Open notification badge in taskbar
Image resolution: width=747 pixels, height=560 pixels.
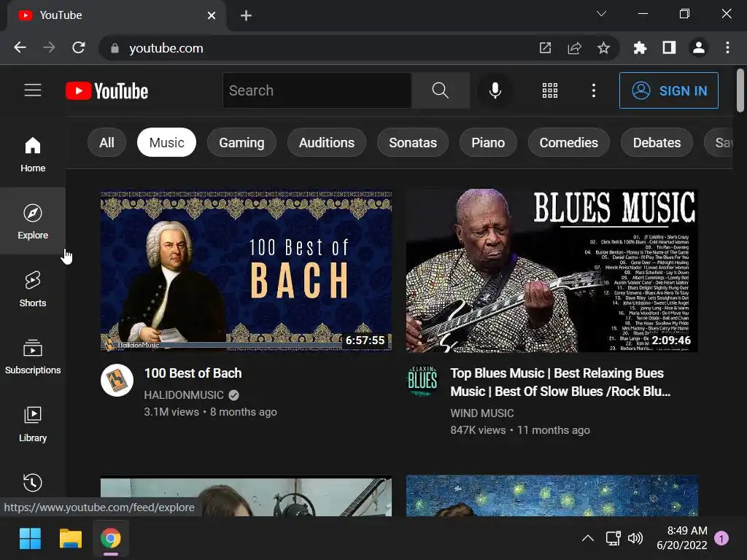coord(721,538)
